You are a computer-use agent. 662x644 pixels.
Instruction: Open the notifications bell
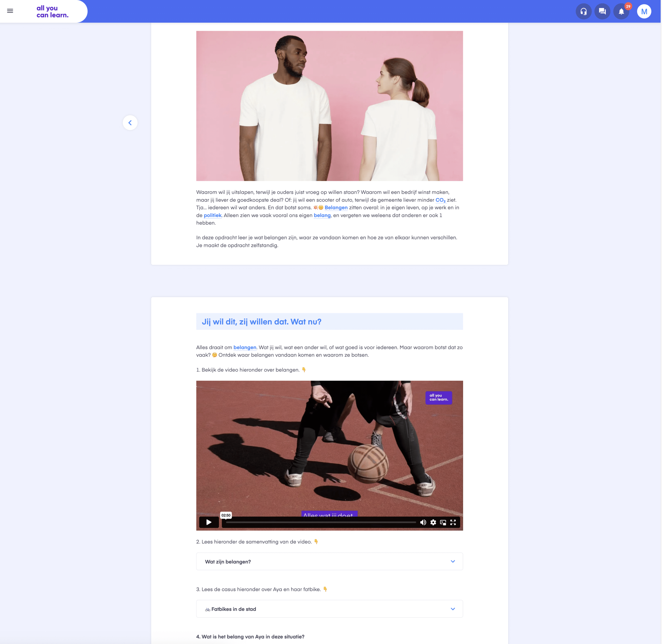(621, 11)
